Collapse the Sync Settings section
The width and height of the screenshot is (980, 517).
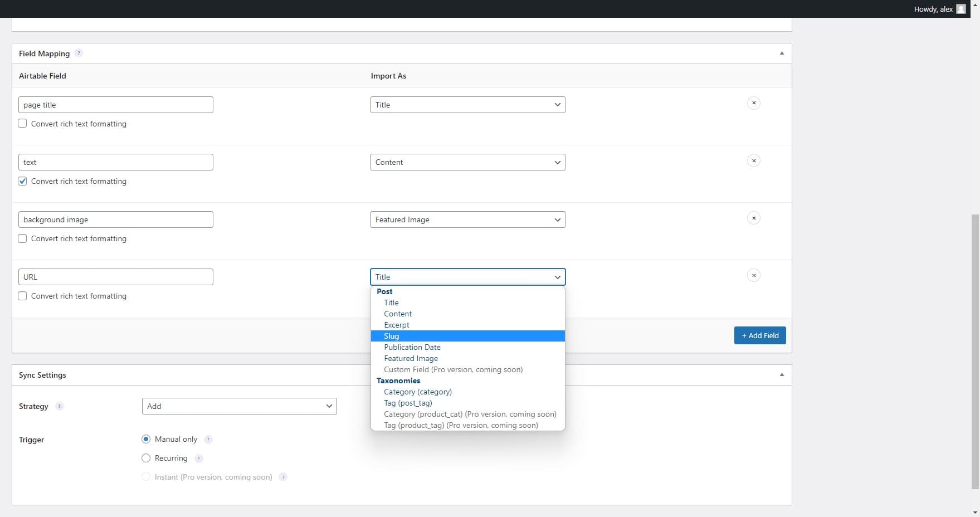tap(782, 374)
